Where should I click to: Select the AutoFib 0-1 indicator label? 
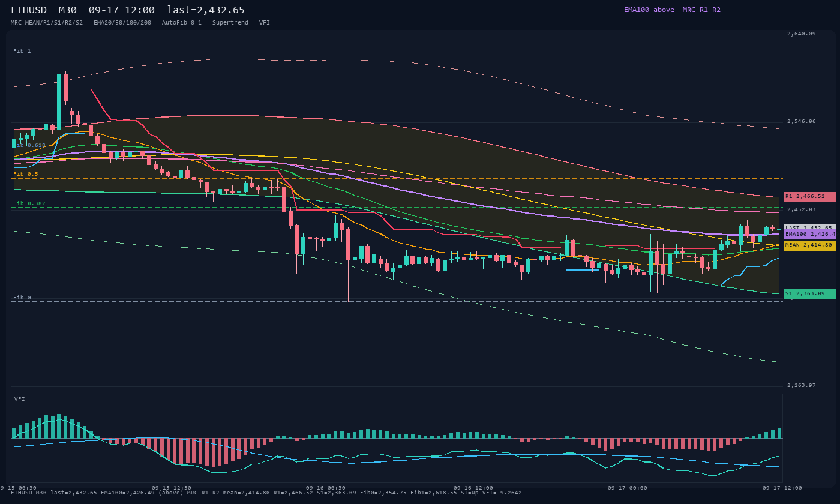(182, 23)
